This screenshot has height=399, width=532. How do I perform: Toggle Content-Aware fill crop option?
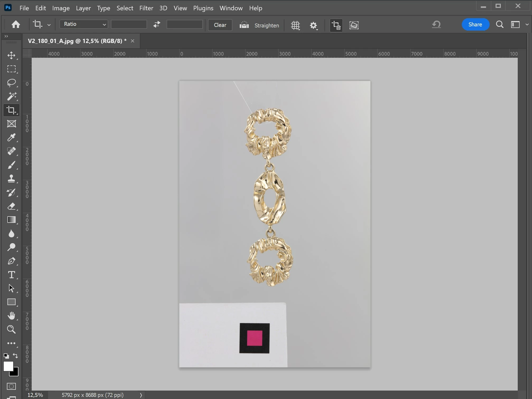pyautogui.click(x=354, y=25)
